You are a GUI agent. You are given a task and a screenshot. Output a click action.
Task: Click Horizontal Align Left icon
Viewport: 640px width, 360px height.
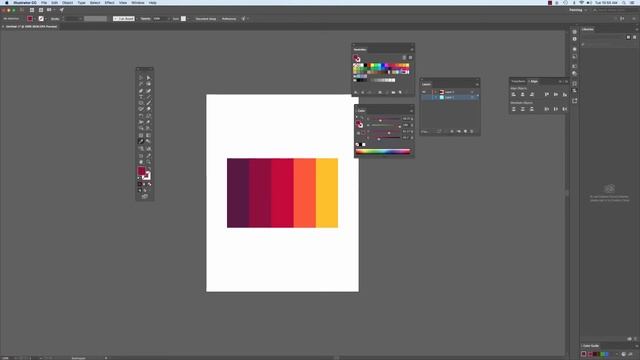513,94
